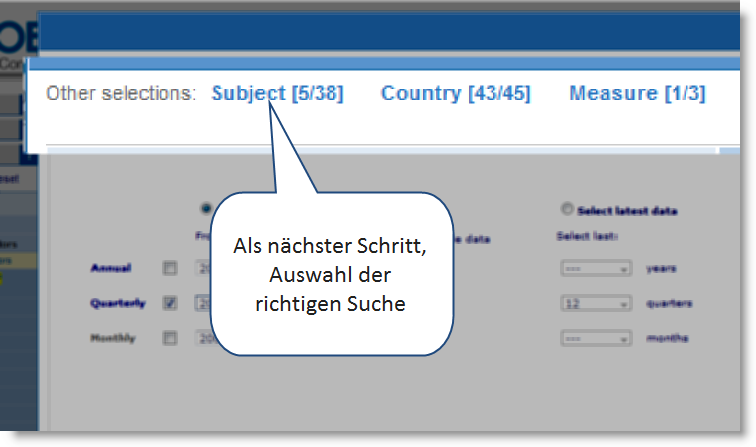Viewport: 756px width, 447px height.
Task: Expand the years dropdown
Action: [595, 269]
